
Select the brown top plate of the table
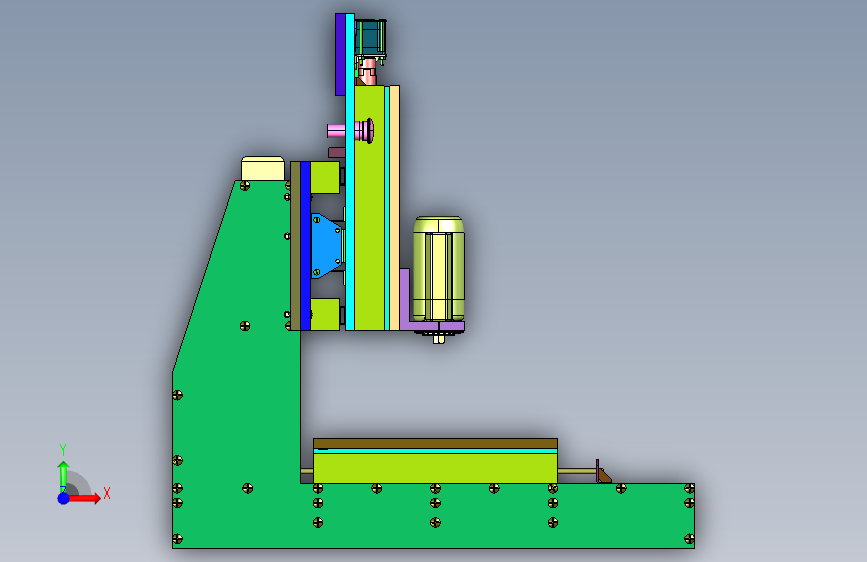click(435, 444)
